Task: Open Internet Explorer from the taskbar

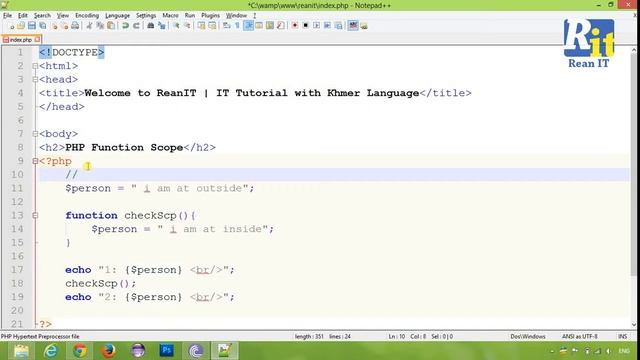Action: 51,351
